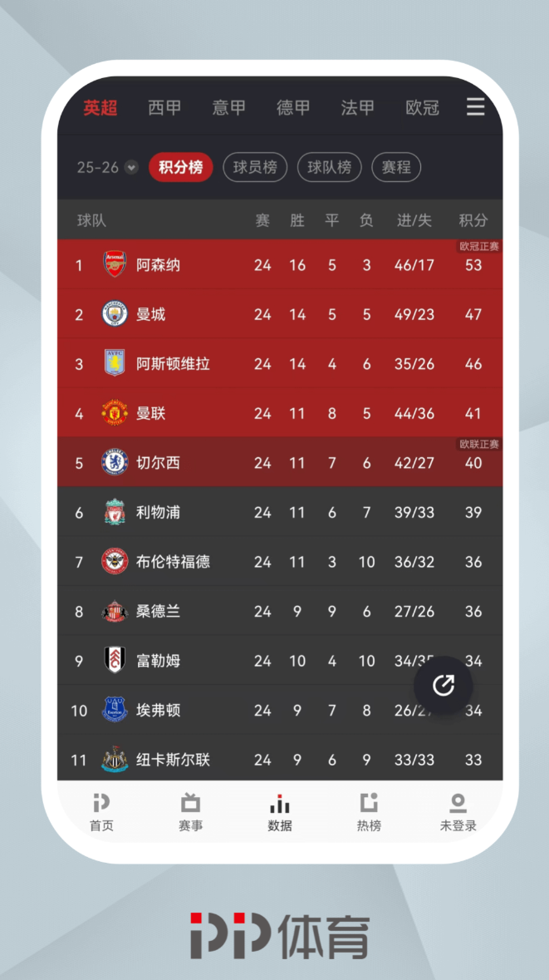This screenshot has width=549, height=980.
Task: Switch to 球队榜 team rankings
Action: pyautogui.click(x=330, y=167)
